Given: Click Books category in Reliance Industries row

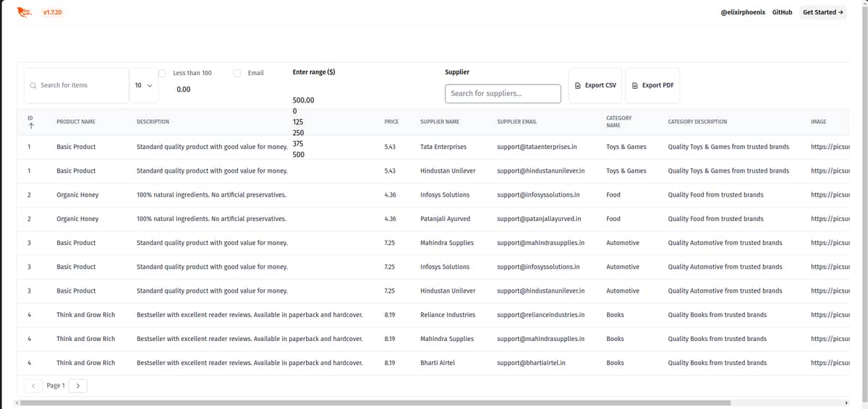Looking at the screenshot, I should tap(615, 315).
